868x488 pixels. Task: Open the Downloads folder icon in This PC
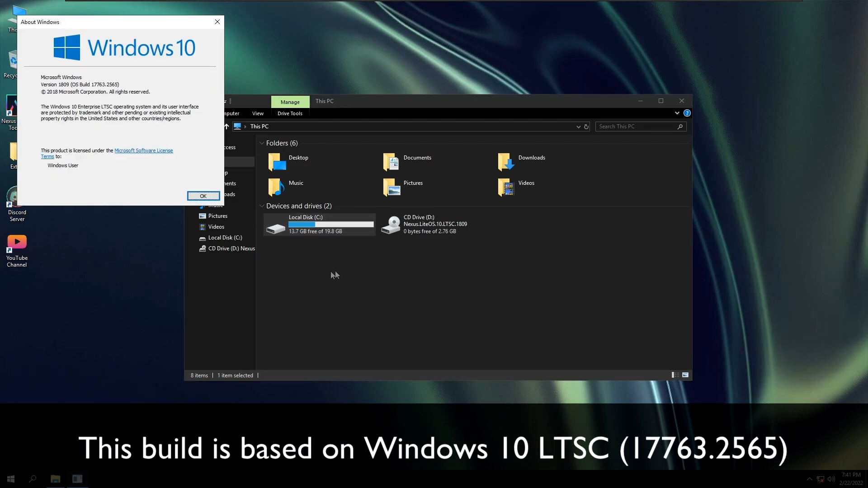506,162
